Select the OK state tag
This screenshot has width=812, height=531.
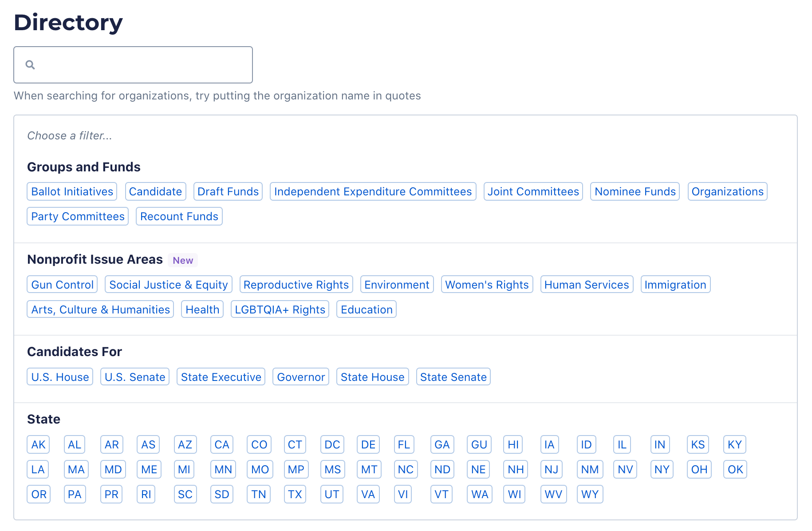(x=735, y=469)
